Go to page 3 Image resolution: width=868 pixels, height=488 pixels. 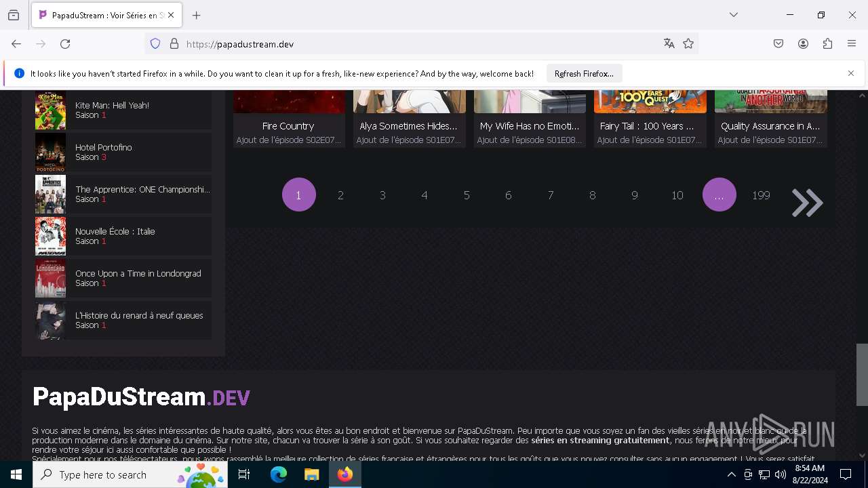(382, 195)
